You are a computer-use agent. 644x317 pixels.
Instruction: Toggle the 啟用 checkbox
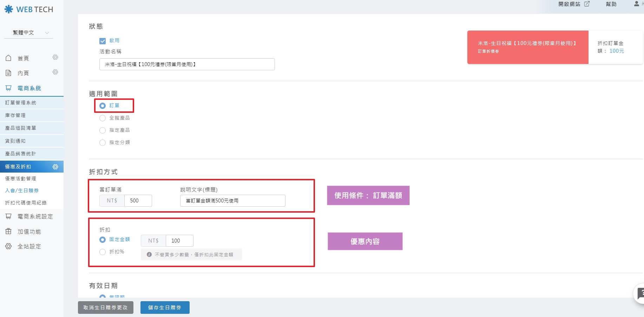(x=103, y=41)
